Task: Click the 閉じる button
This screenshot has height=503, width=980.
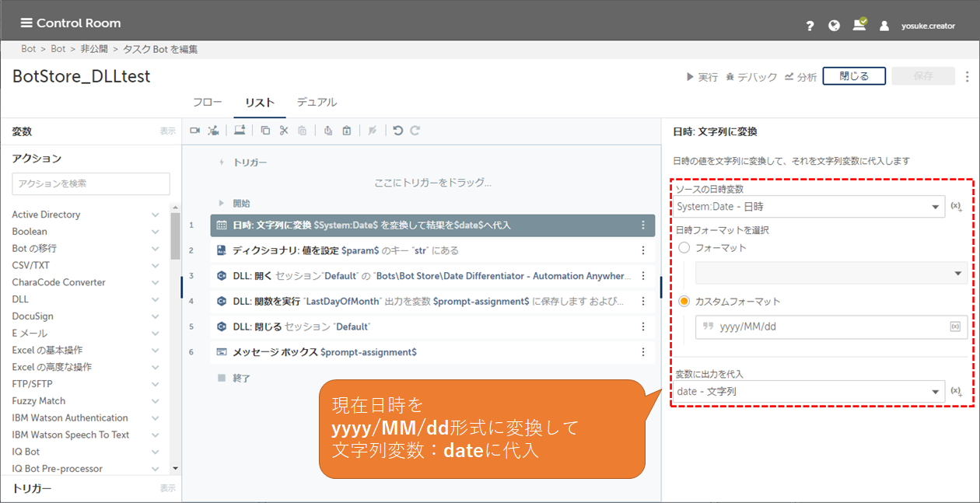Action: [x=854, y=76]
